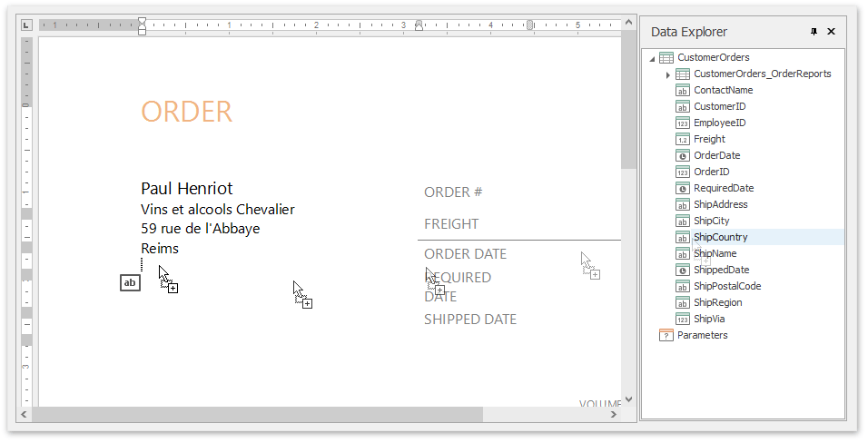The image size is (868, 443).
Task: Select the ShipCity field
Action: [711, 221]
